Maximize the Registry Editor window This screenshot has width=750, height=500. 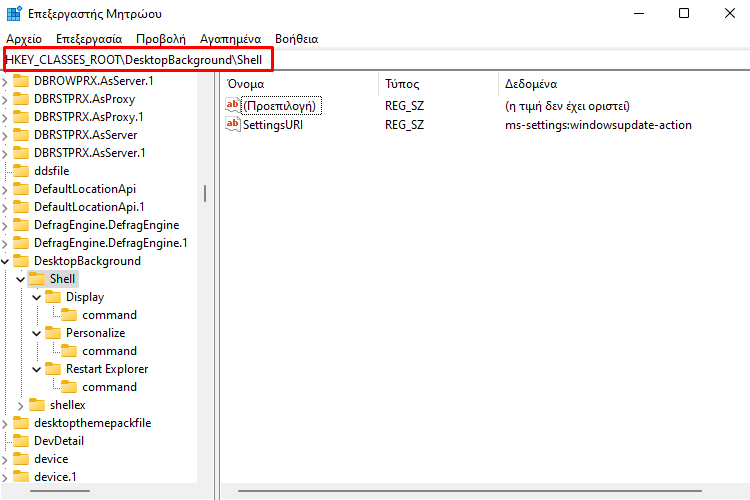(x=684, y=13)
